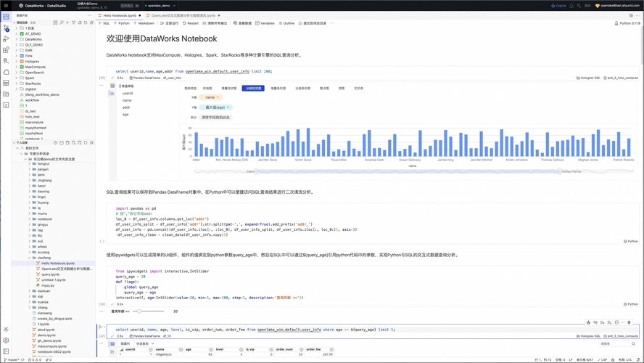Open the Copilot assistant
This screenshot has height=363, width=644.
[x=558, y=6]
